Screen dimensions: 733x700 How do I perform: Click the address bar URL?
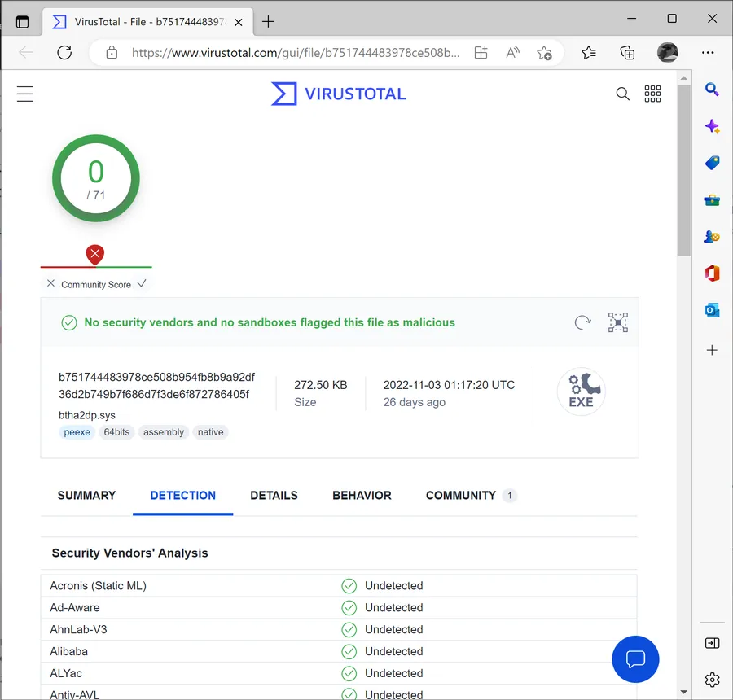[296, 52]
